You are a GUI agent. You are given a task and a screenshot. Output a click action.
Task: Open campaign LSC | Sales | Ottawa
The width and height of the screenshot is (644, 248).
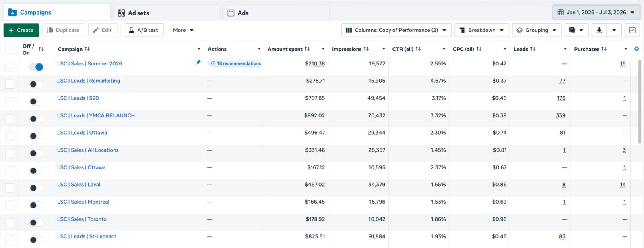click(x=81, y=167)
